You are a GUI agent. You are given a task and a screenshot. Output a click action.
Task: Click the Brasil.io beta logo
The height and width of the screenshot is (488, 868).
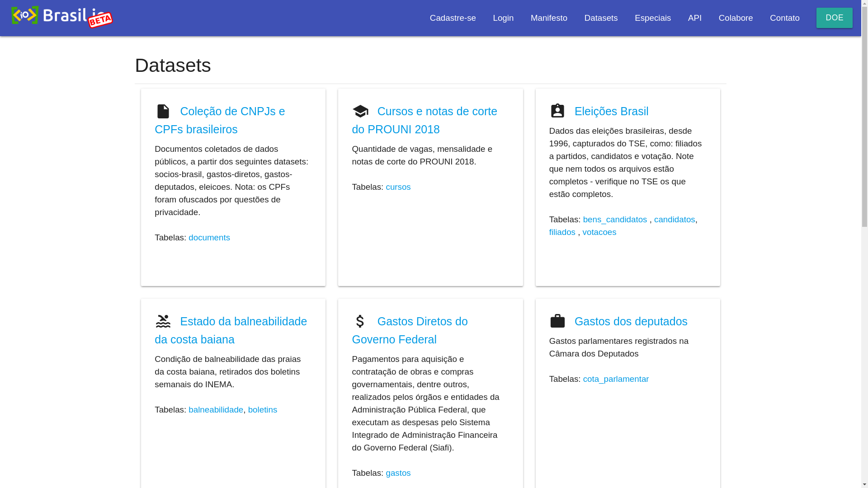[62, 17]
